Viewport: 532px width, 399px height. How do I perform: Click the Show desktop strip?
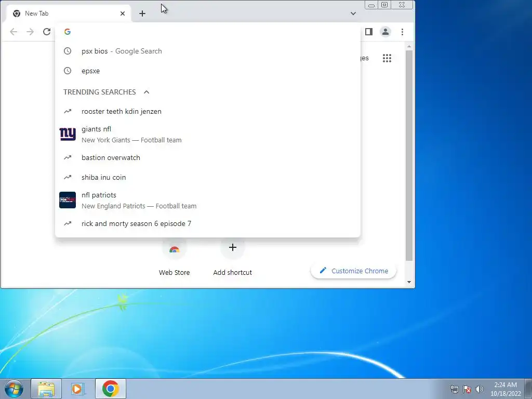pos(528,389)
